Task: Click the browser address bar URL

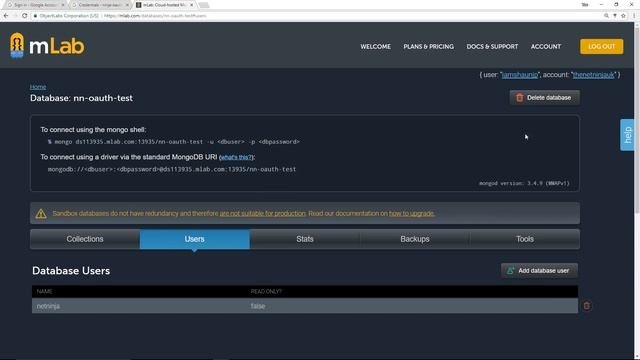Action: coord(155,16)
